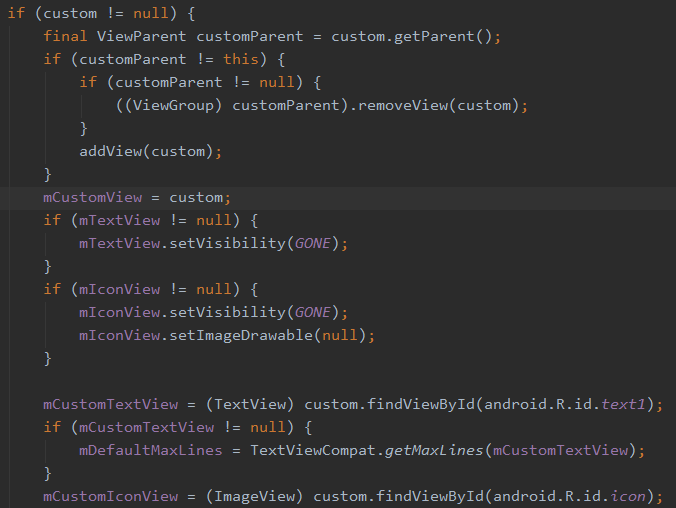Click 'setVisibility' on the mTextView line

click(x=227, y=243)
